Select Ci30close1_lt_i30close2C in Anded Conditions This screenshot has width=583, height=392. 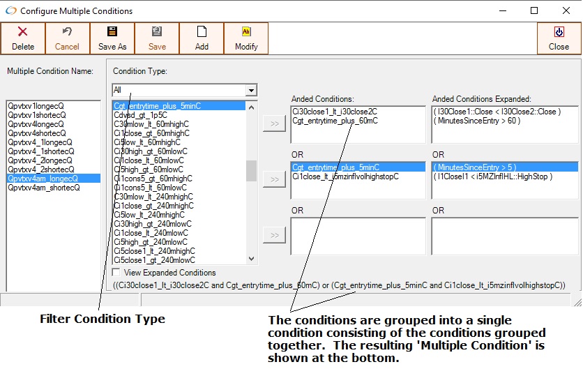tap(335, 112)
